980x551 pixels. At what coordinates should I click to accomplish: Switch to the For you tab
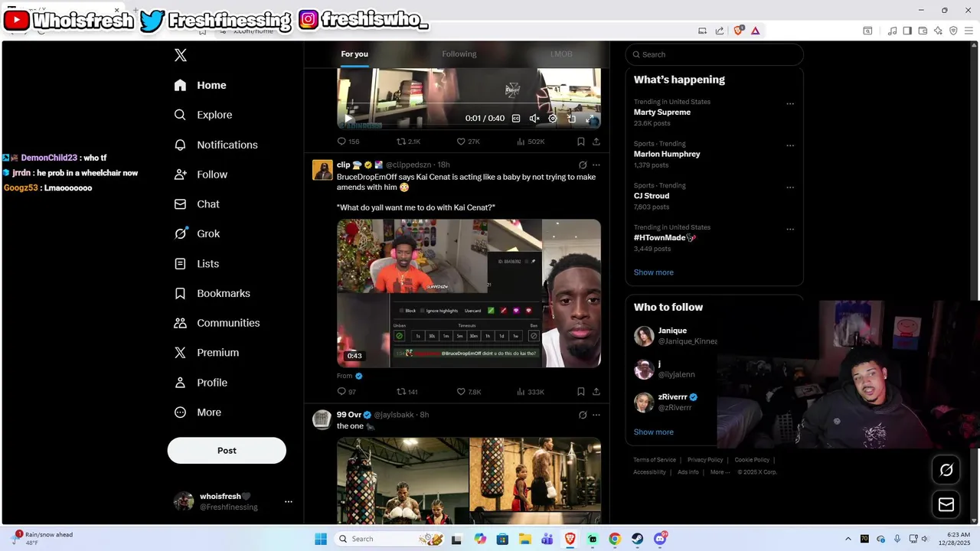[354, 54]
